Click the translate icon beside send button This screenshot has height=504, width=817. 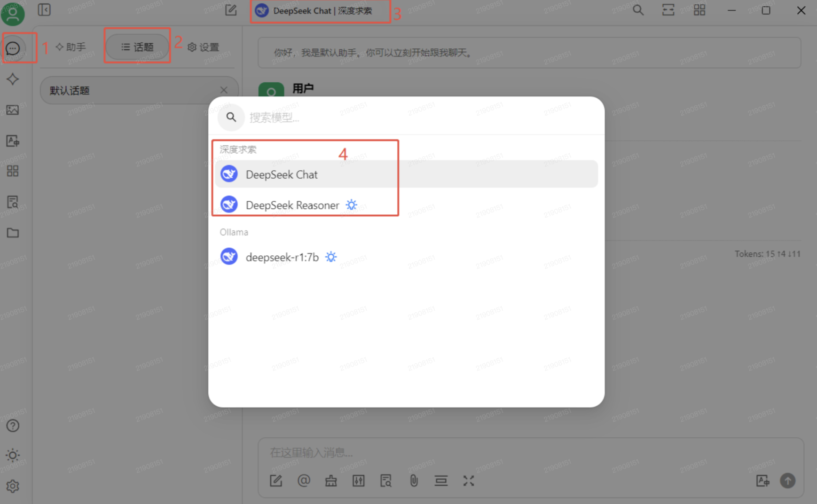[762, 480]
